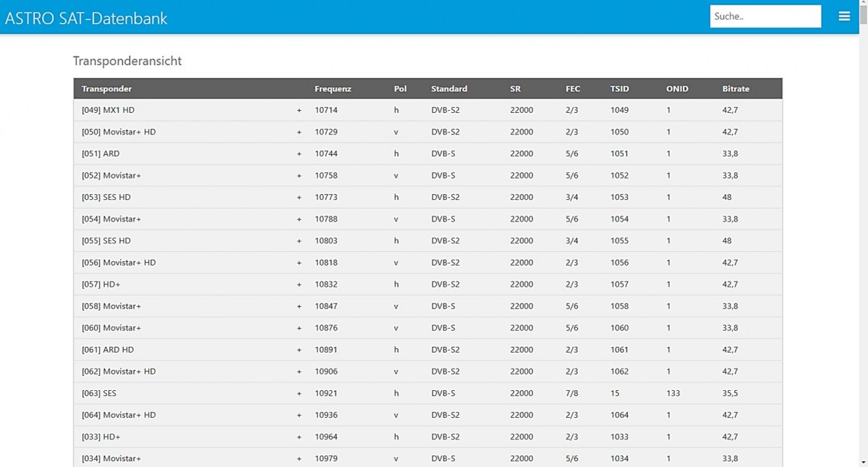Click the FEC column header

coord(573,88)
